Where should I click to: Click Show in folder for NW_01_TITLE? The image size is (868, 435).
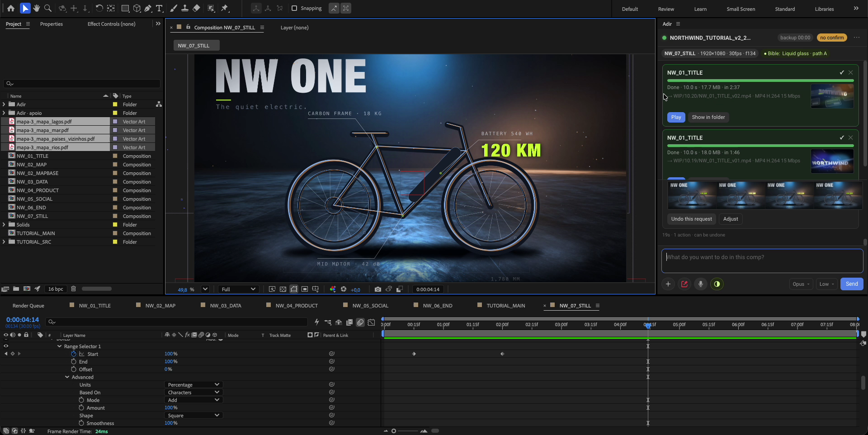tap(708, 117)
